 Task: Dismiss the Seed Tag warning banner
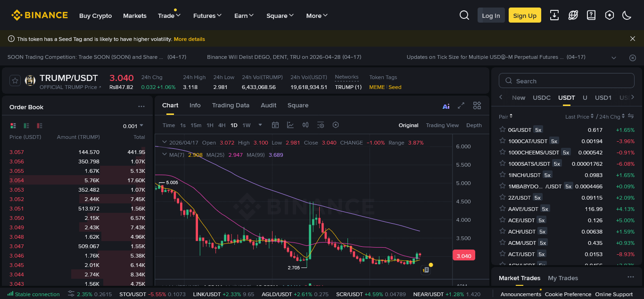[633, 39]
